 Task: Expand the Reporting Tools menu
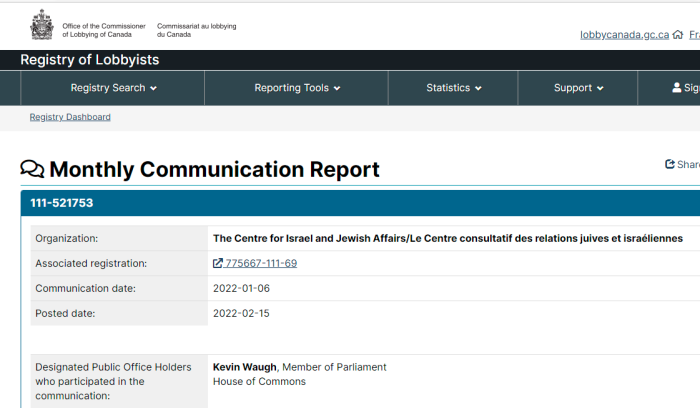297,88
